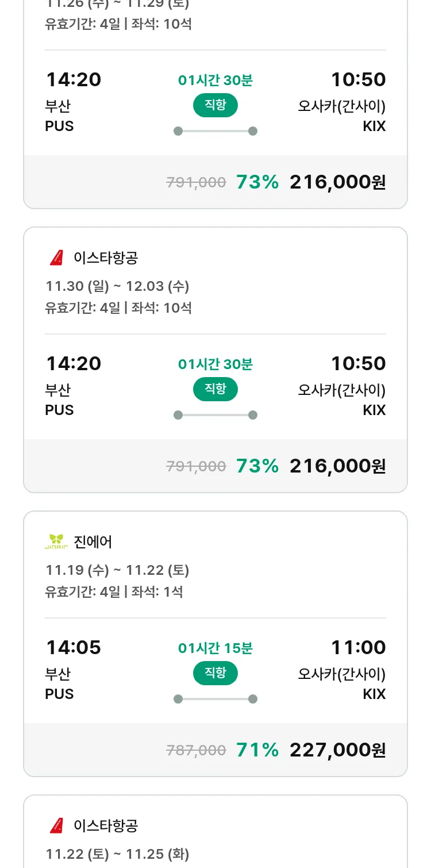Tap the 직항 badge on the 11.26–11.29 flight

tap(215, 105)
